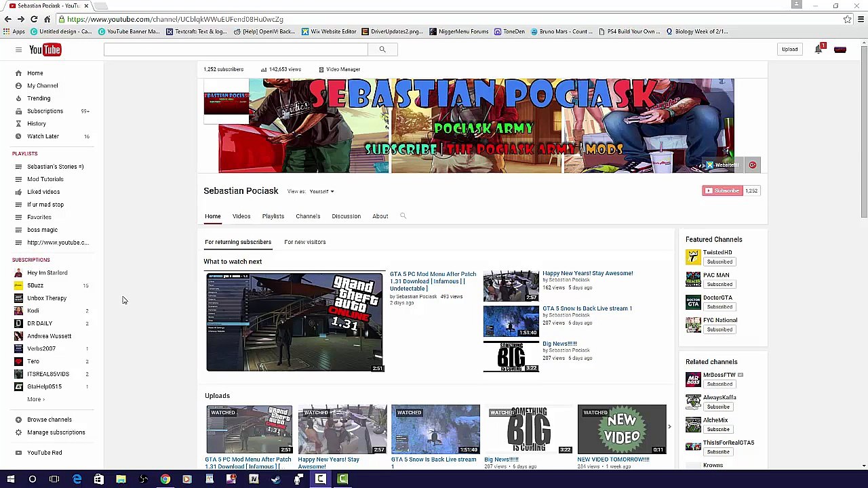
Task: Open the GTA 5 Snow live stream thumbnail in uploads
Action: coord(435,429)
